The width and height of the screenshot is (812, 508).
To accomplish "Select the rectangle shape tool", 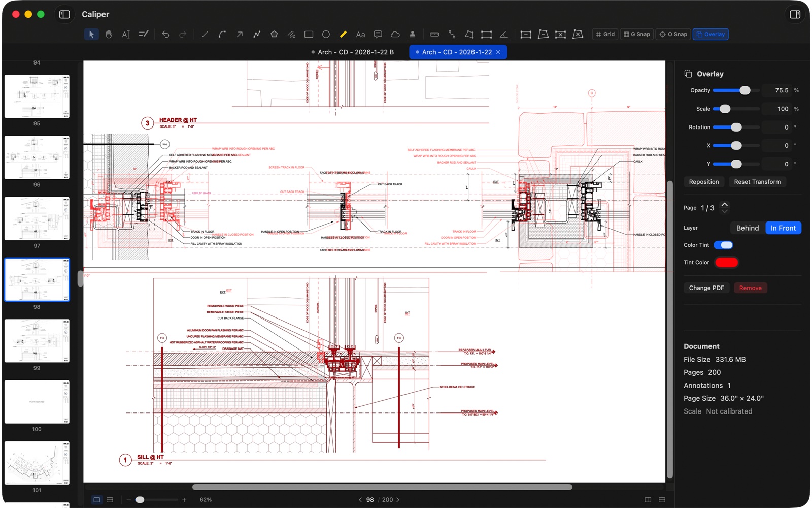I will coord(309,35).
